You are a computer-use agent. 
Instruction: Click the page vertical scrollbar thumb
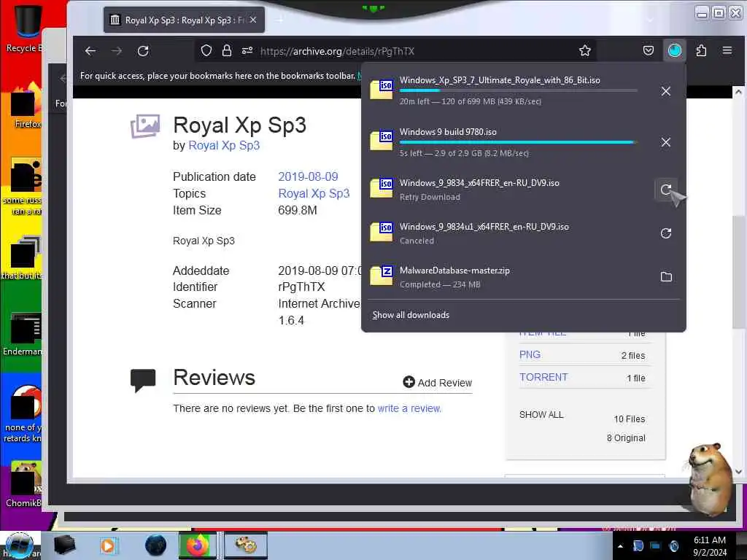[x=738, y=271]
